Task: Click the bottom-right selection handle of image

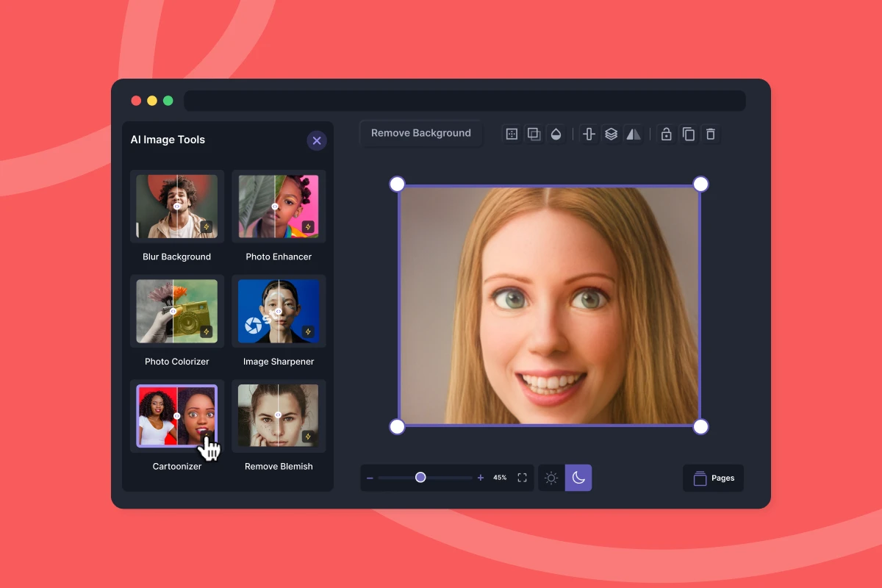Action: (x=701, y=426)
